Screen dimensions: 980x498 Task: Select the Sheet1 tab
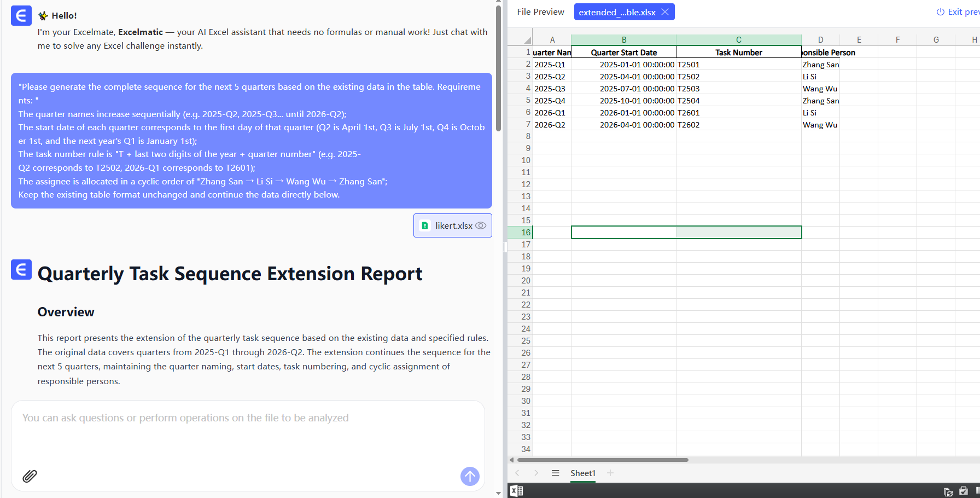coord(582,473)
